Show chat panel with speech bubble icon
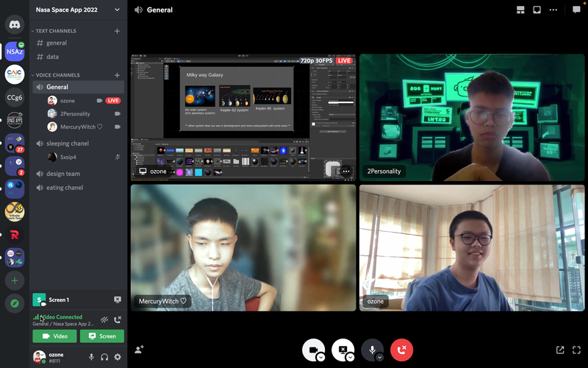The height and width of the screenshot is (368, 588). pos(575,10)
